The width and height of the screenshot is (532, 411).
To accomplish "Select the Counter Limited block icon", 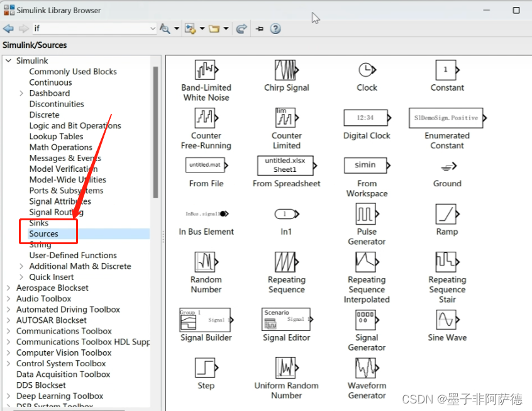I will [287, 118].
